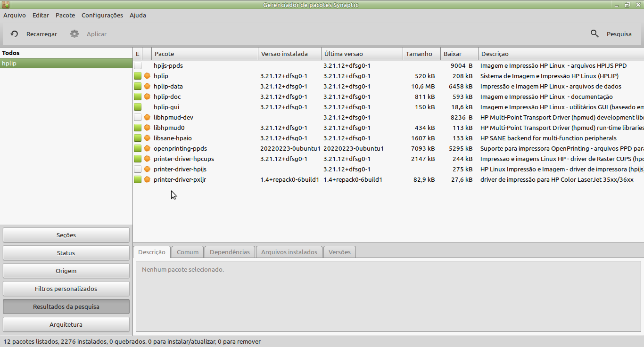Image resolution: width=644 pixels, height=347 pixels.
Task: Click description 'HP SANE backend for multi-function peripherals'
Action: coord(548,138)
